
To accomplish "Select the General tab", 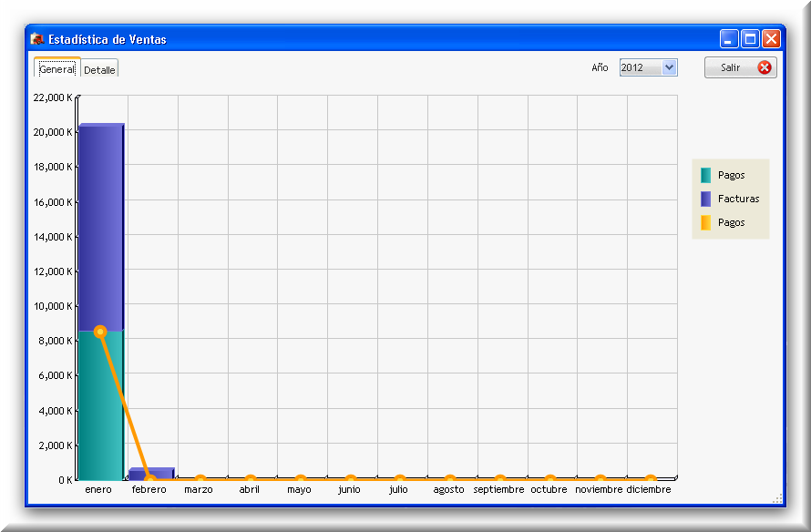I will point(57,68).
